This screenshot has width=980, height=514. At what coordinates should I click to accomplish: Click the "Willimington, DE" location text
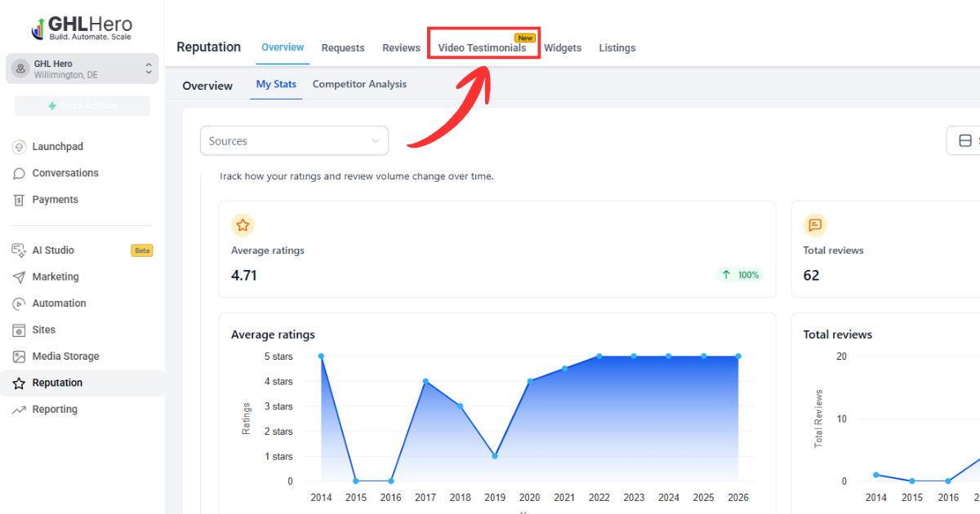click(66, 75)
